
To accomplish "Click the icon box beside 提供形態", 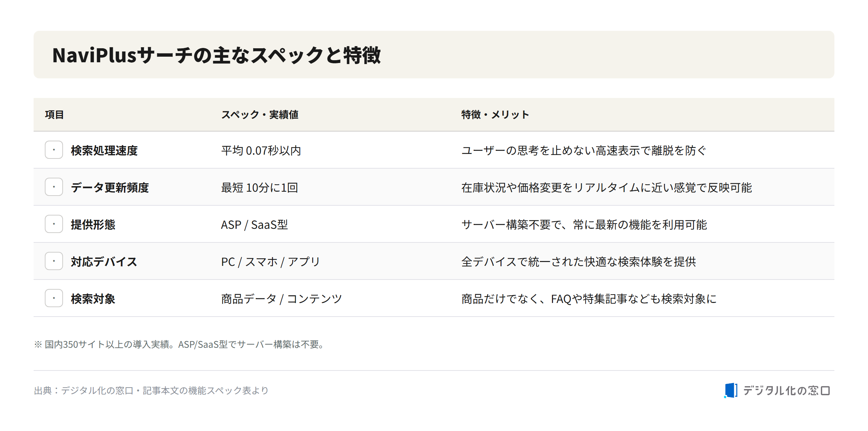I will pyautogui.click(x=54, y=224).
